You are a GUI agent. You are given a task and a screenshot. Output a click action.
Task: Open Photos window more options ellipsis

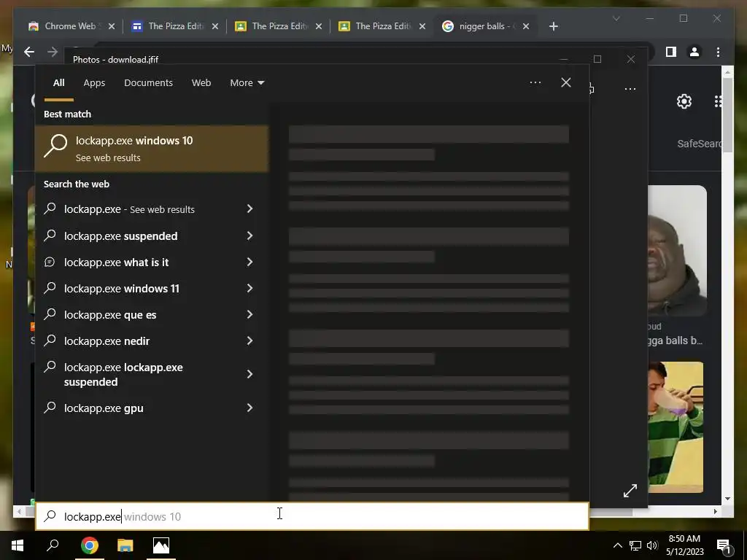tap(630, 89)
